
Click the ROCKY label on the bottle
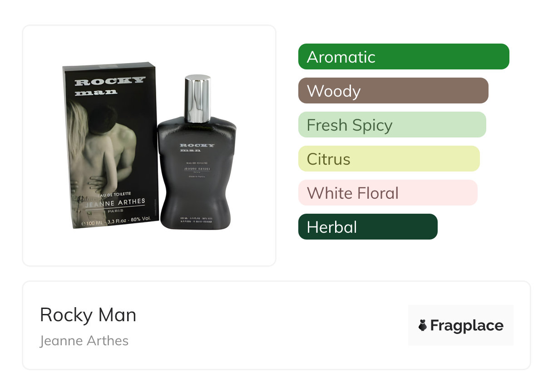pyautogui.click(x=197, y=146)
